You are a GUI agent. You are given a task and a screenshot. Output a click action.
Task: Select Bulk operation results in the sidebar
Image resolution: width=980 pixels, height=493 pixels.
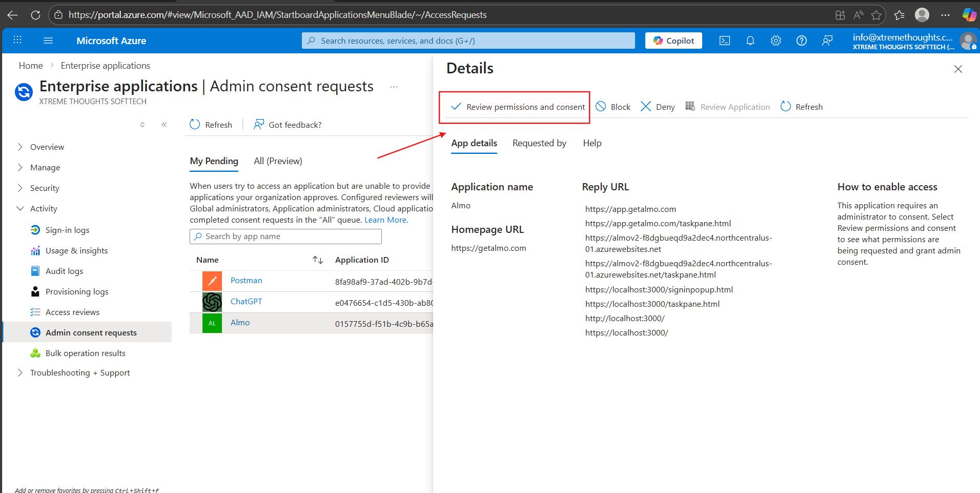[x=85, y=353]
